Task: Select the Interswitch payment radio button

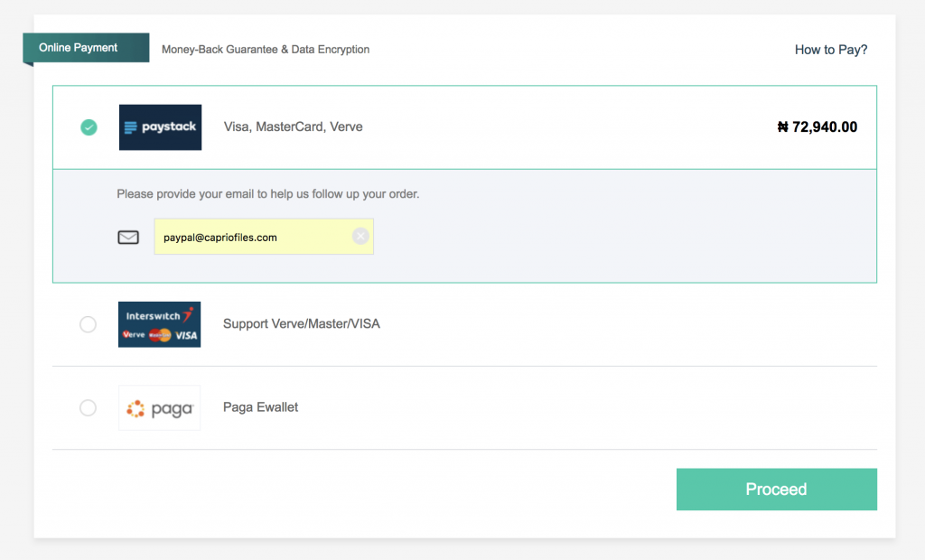Action: (88, 324)
